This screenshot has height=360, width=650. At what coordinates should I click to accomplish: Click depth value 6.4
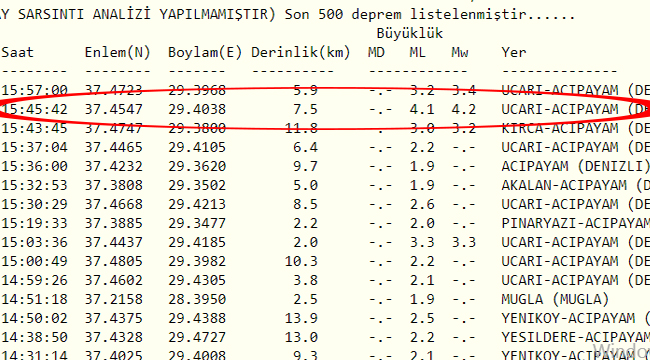pos(305,147)
